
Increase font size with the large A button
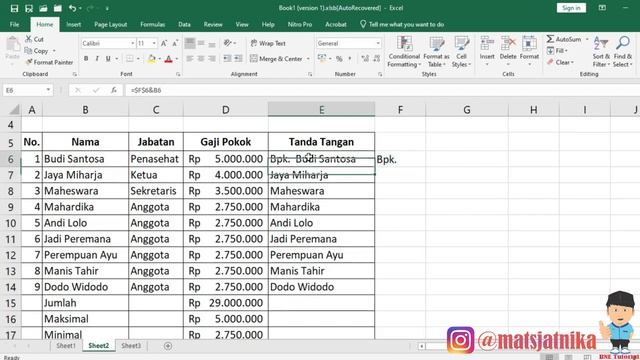click(164, 43)
